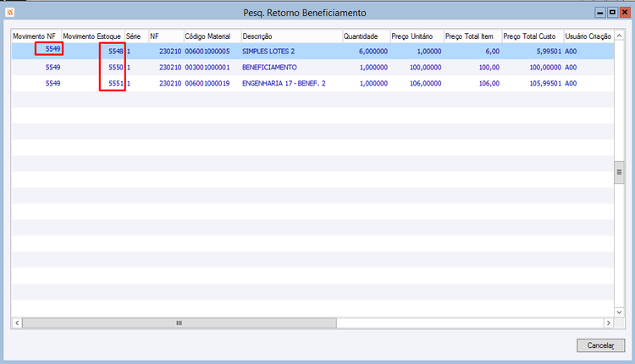Click unit price 106,00000

(425, 84)
